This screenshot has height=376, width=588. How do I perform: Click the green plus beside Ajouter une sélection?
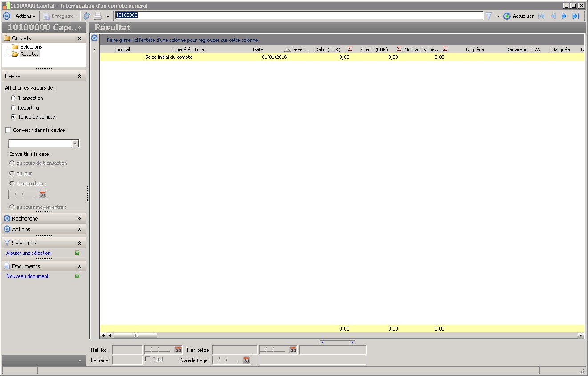pos(77,253)
